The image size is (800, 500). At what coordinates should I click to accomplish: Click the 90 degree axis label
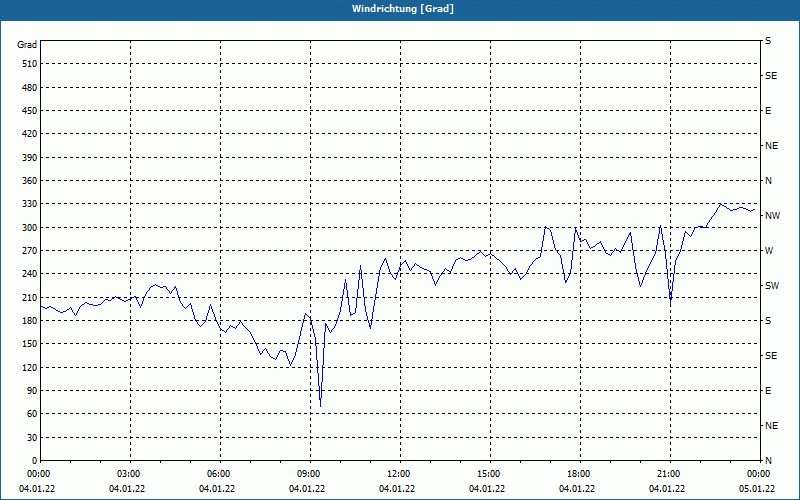pyautogui.click(x=32, y=391)
